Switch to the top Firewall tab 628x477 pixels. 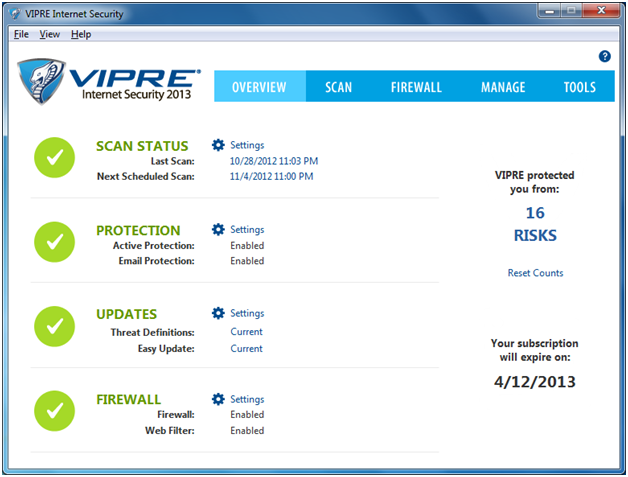click(417, 87)
